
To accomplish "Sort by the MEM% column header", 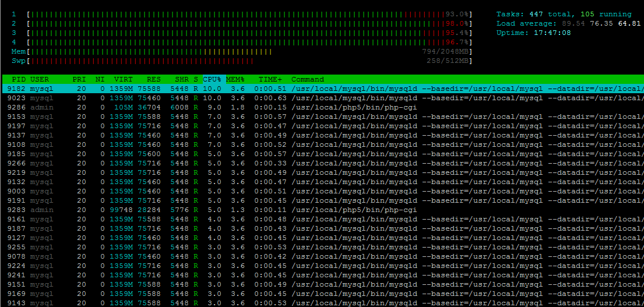I will click(235, 79).
